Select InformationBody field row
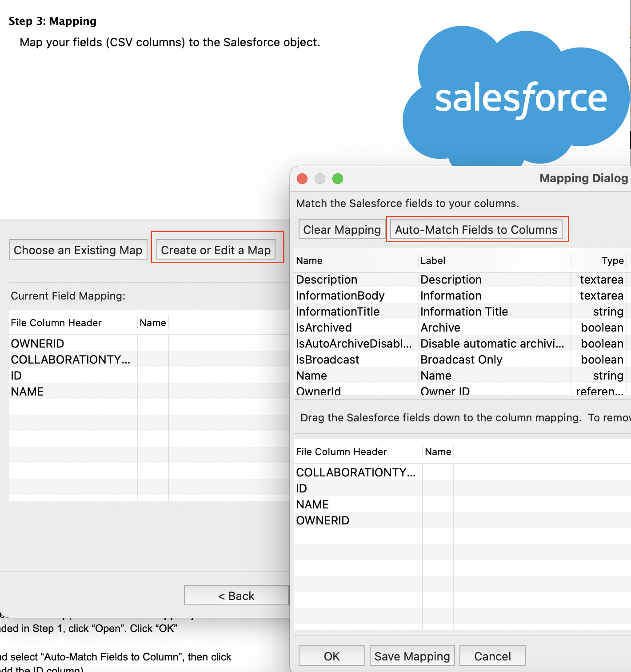 pos(462,296)
